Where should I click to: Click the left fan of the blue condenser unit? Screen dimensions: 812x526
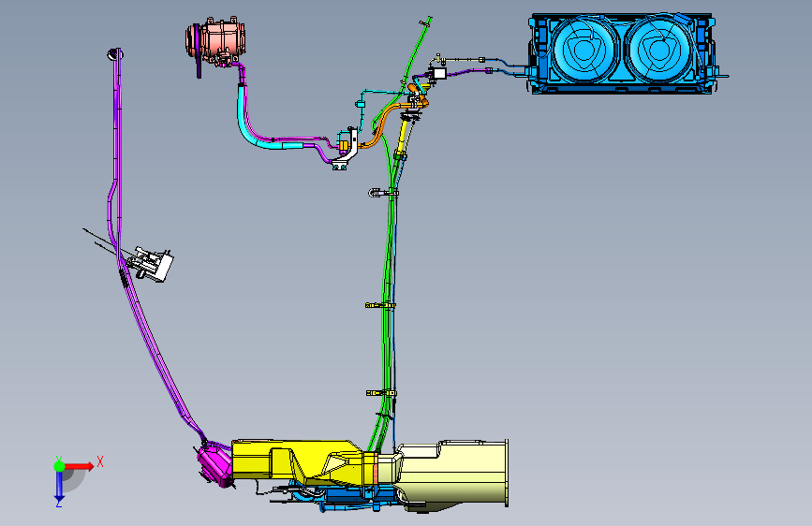point(584,50)
